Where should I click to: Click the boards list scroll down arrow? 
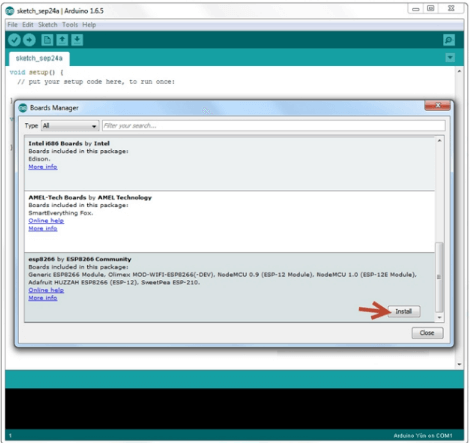(439, 318)
